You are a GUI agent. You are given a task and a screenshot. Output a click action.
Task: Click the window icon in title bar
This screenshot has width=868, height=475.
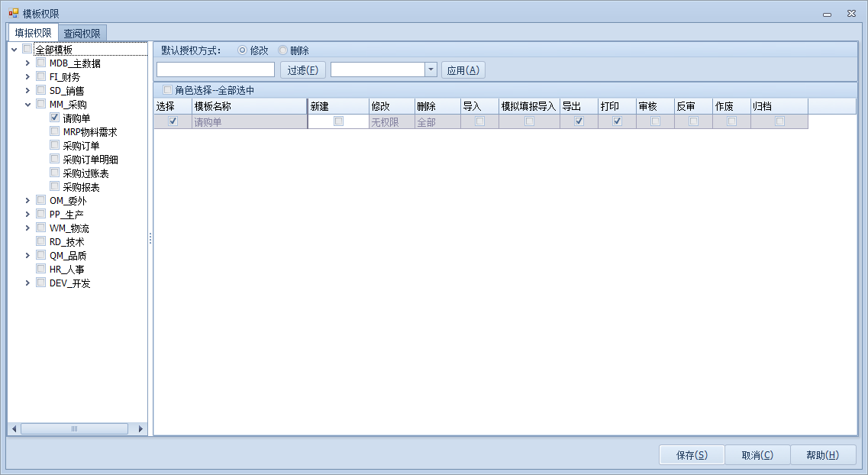14,14
